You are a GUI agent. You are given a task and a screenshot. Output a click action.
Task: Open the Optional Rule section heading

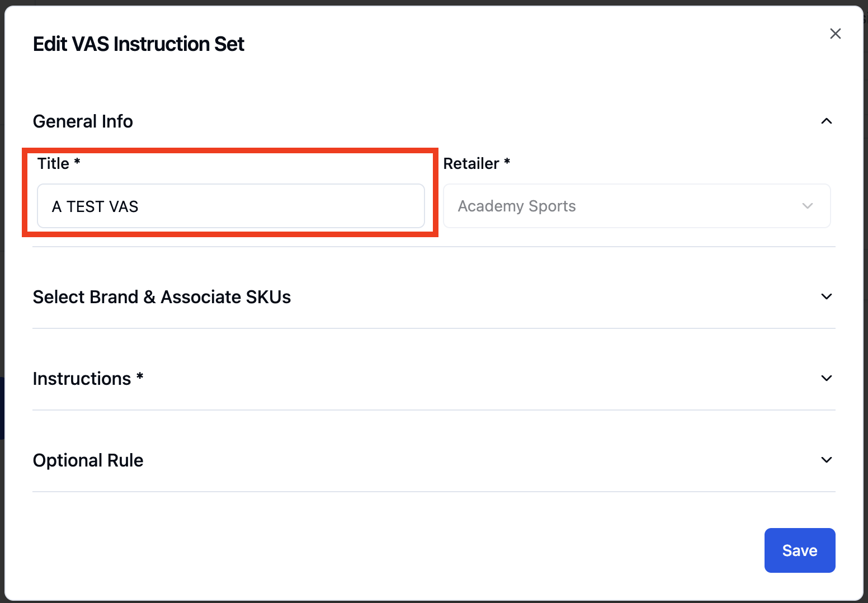(88, 460)
